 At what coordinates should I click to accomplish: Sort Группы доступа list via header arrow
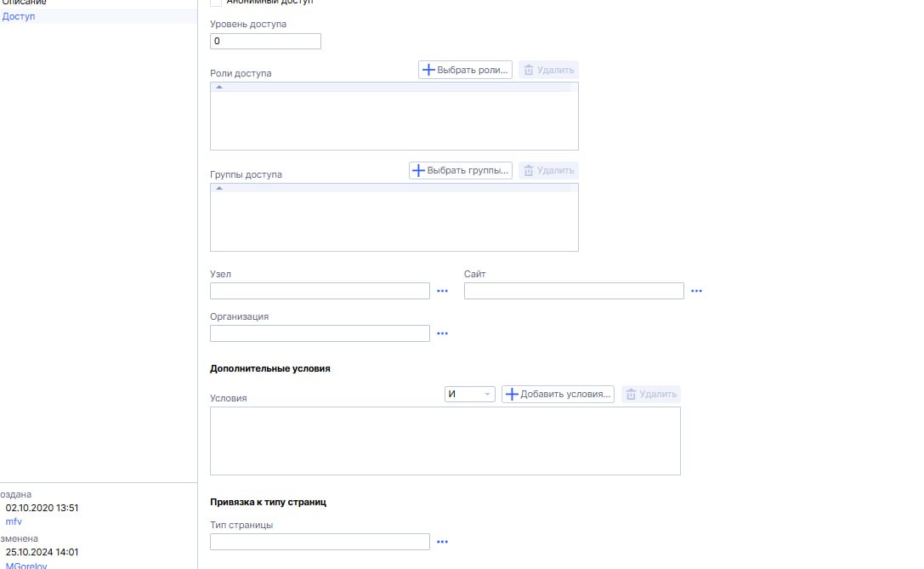pyautogui.click(x=219, y=188)
